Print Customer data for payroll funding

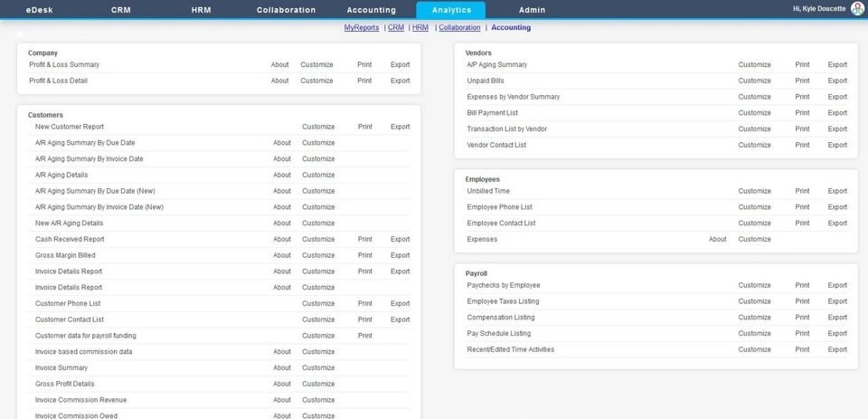pos(364,336)
